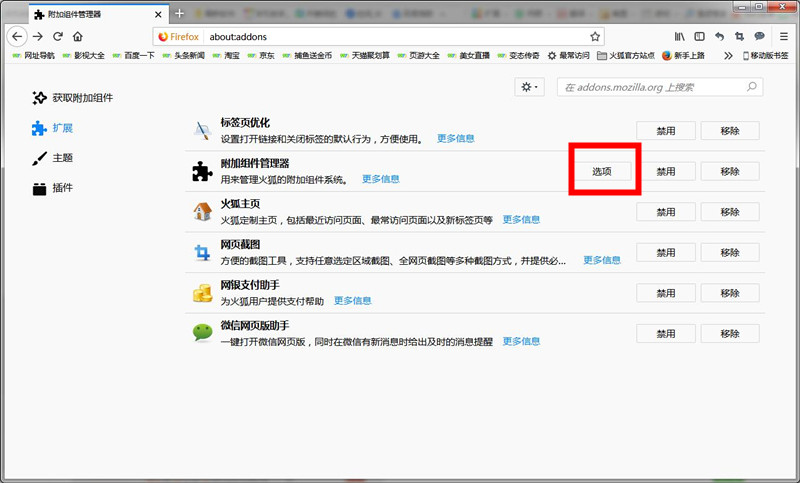The image size is (800, 483).
Task: Open 更多信息 link for 附加组件管理器
Action: coord(381,179)
